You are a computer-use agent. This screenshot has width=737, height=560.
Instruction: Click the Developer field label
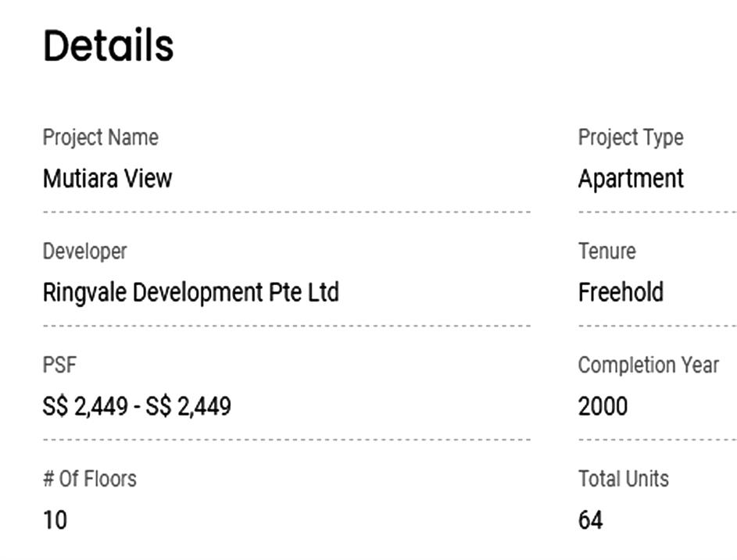84,251
